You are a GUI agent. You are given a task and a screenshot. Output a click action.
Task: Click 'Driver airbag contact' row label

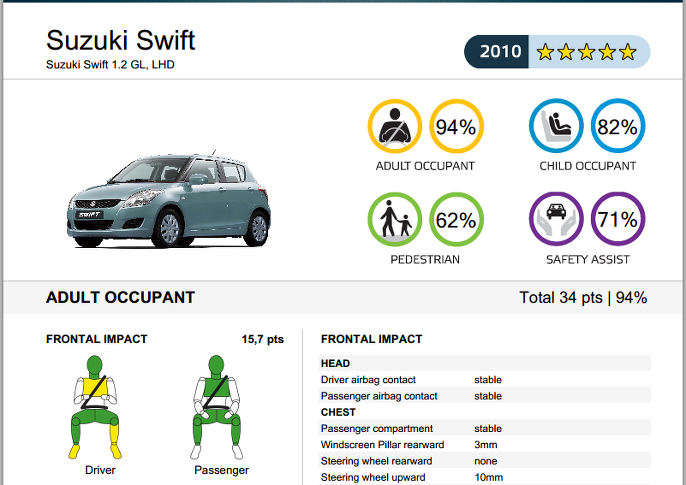coord(368,380)
